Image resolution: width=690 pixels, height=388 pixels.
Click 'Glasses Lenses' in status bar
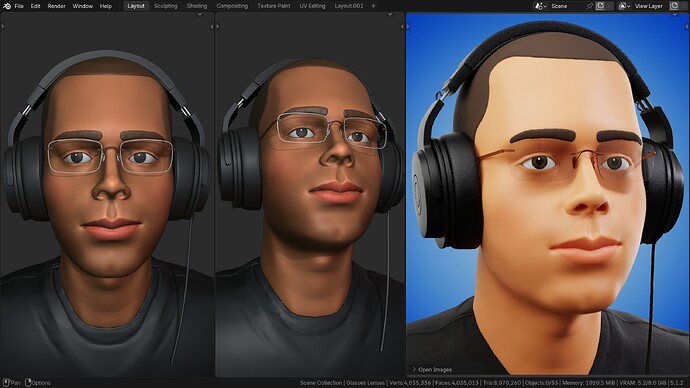pos(365,383)
